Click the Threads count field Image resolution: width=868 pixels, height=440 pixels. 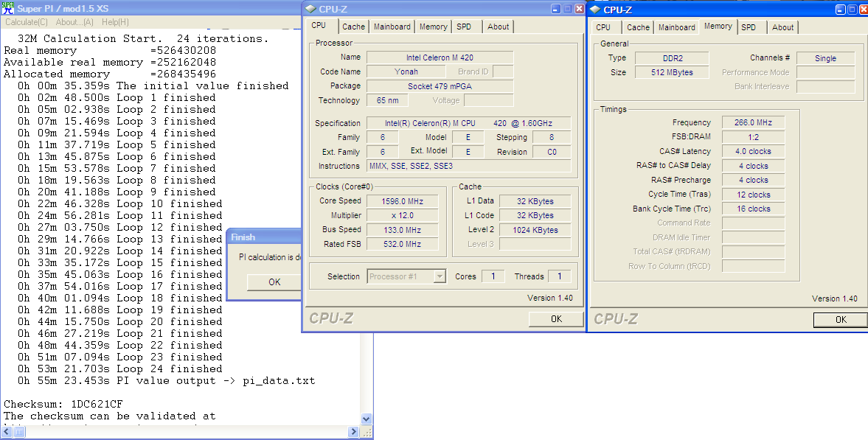[x=559, y=276]
